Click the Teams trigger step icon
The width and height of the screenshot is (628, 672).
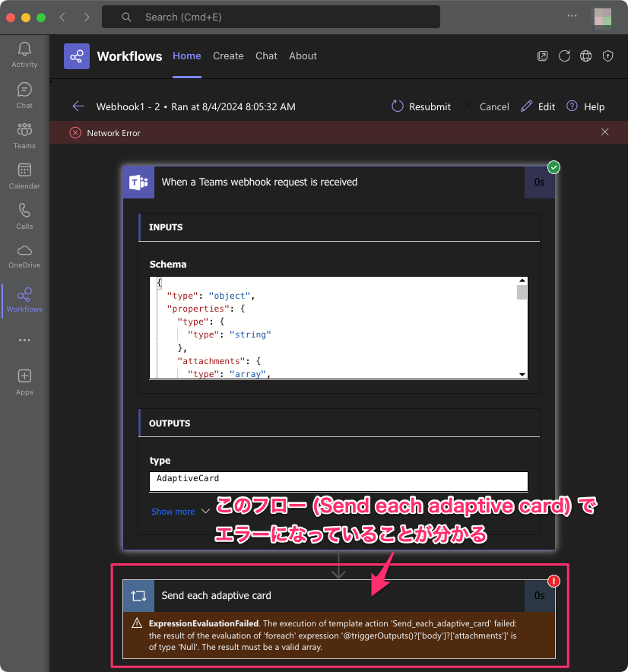tap(138, 182)
